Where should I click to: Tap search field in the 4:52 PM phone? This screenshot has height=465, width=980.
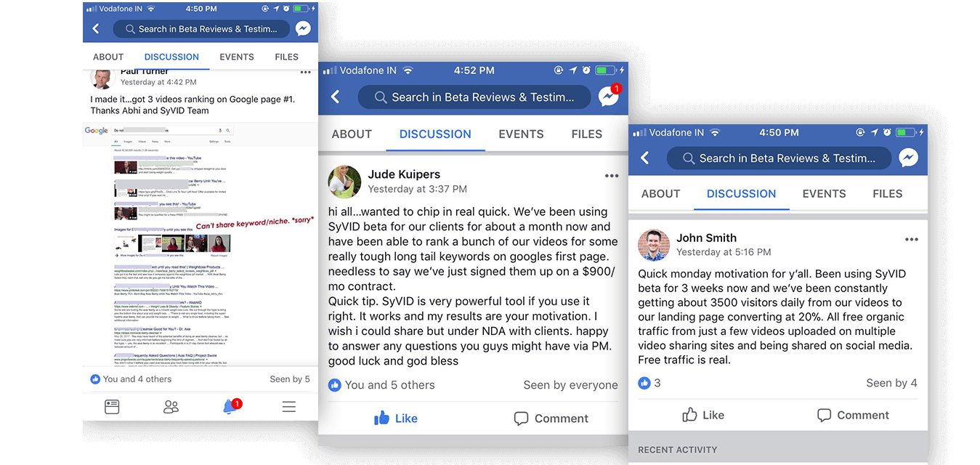(474, 97)
